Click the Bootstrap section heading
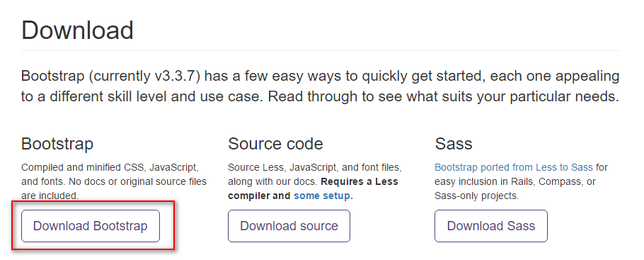The image size is (644, 260). click(57, 144)
